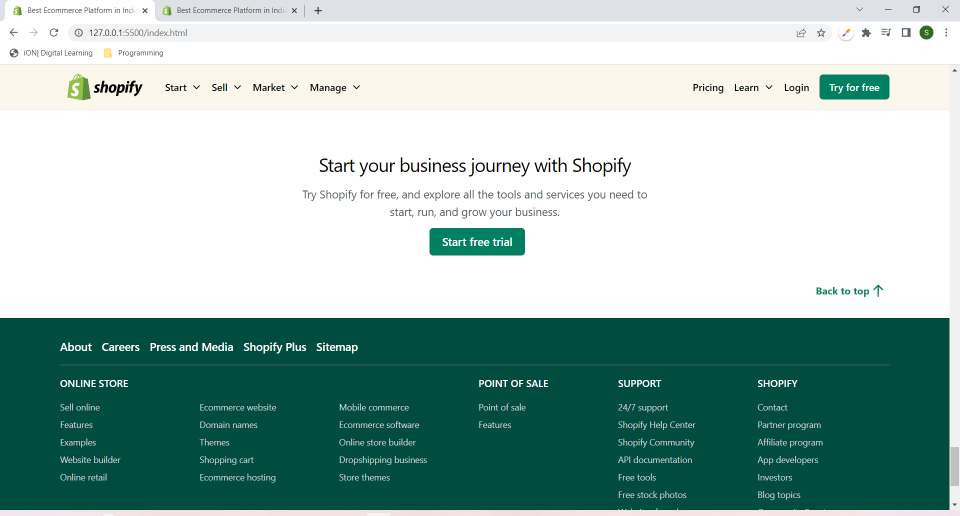Click the Ecommerce hosting footer link
960x516 pixels.
[x=238, y=477]
